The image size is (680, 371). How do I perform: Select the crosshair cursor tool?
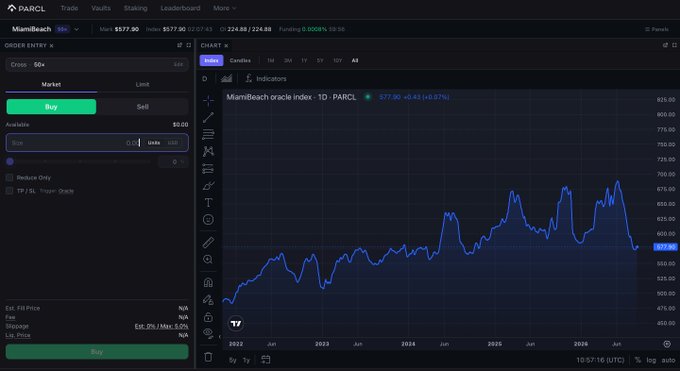208,100
